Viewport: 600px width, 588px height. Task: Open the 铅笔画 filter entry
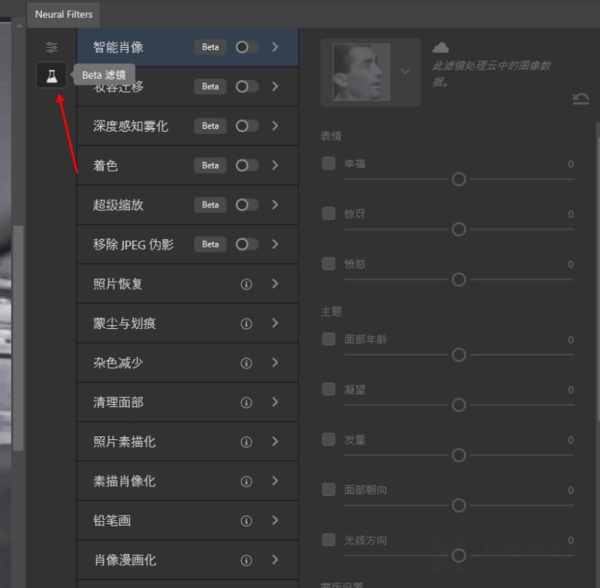(x=188, y=520)
